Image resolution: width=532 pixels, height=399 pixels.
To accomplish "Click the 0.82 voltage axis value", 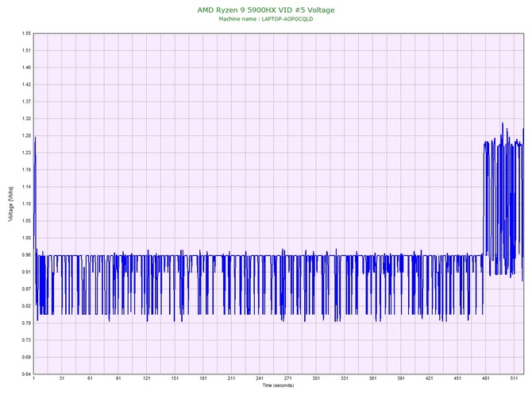I will coord(26,306).
